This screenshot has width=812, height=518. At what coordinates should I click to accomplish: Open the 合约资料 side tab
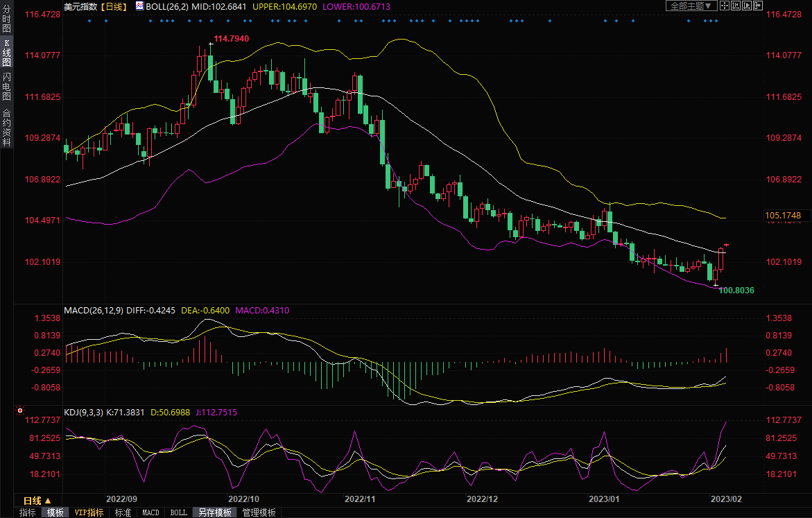[x=6, y=126]
